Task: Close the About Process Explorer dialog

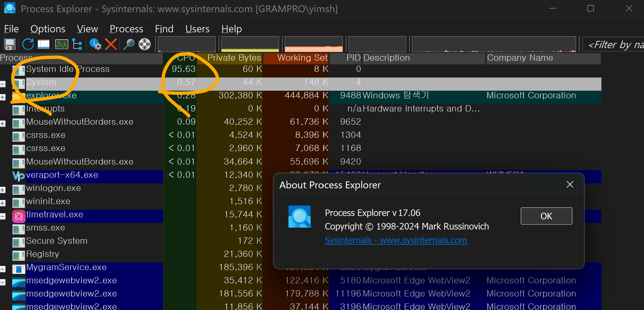Action: [x=570, y=184]
